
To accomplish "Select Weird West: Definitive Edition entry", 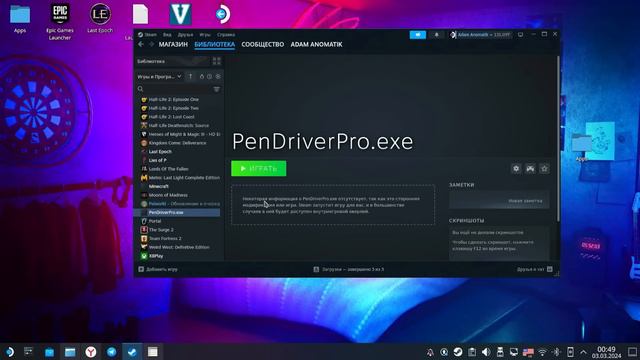I will point(178,247).
